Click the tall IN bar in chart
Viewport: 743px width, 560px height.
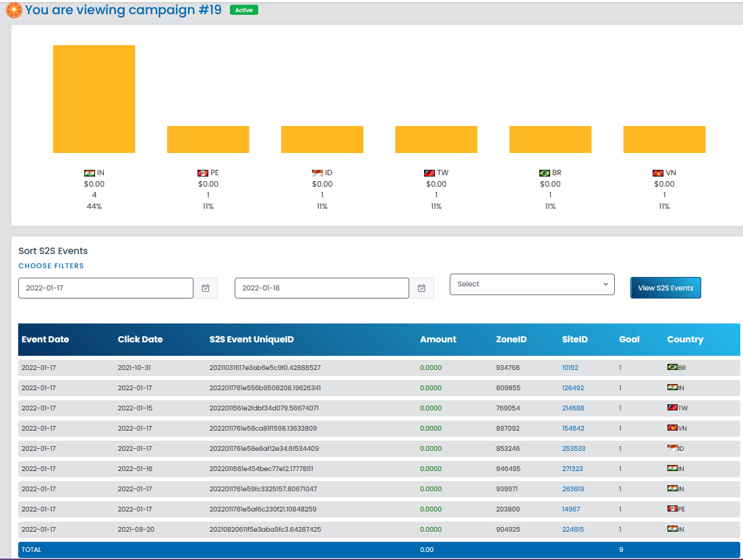tap(94, 99)
